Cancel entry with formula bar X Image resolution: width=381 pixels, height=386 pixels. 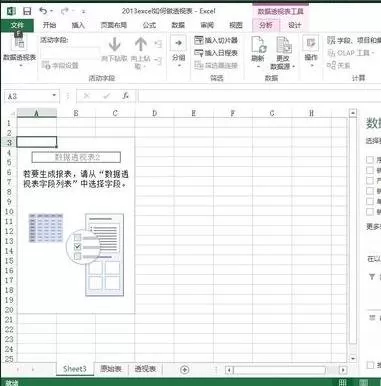tap(87, 96)
